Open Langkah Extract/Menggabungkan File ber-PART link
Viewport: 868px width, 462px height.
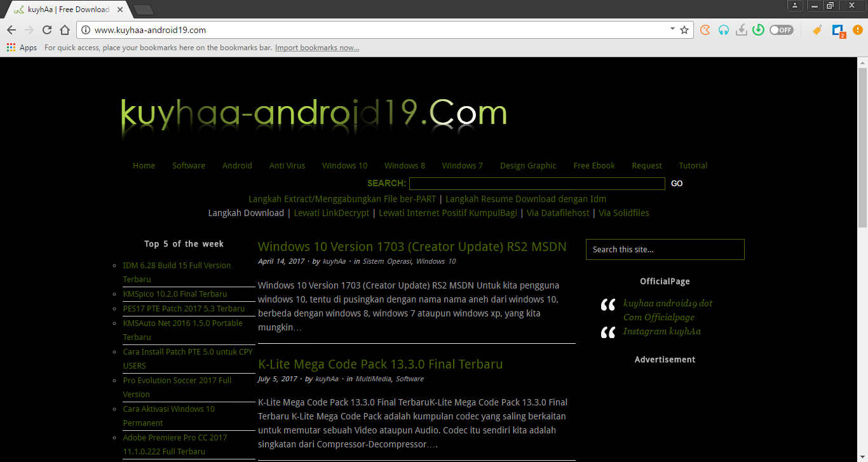(342, 199)
